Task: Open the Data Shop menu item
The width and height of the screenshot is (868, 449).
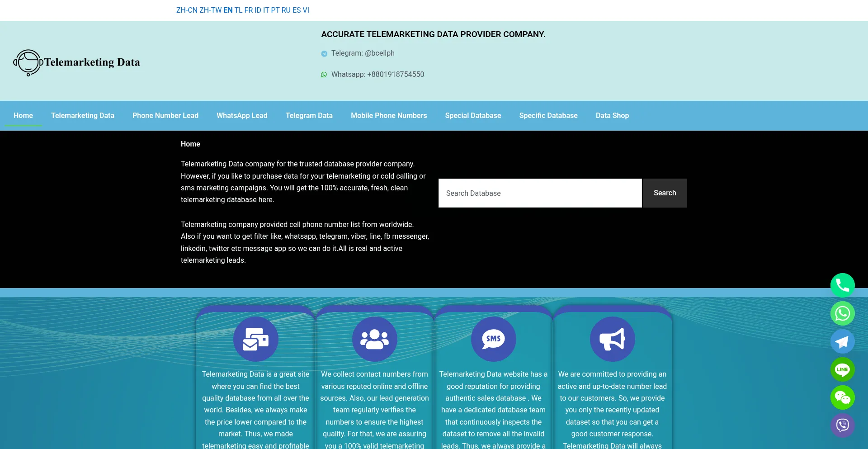Action: coord(612,116)
